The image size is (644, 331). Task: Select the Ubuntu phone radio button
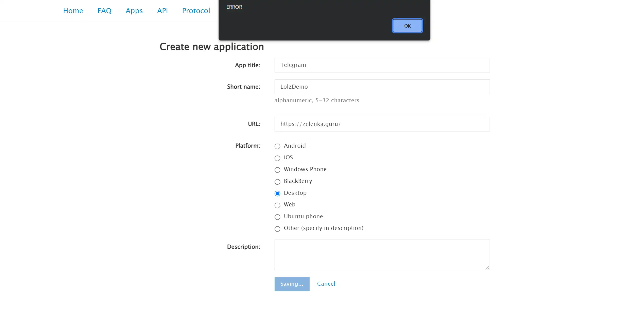click(x=277, y=217)
